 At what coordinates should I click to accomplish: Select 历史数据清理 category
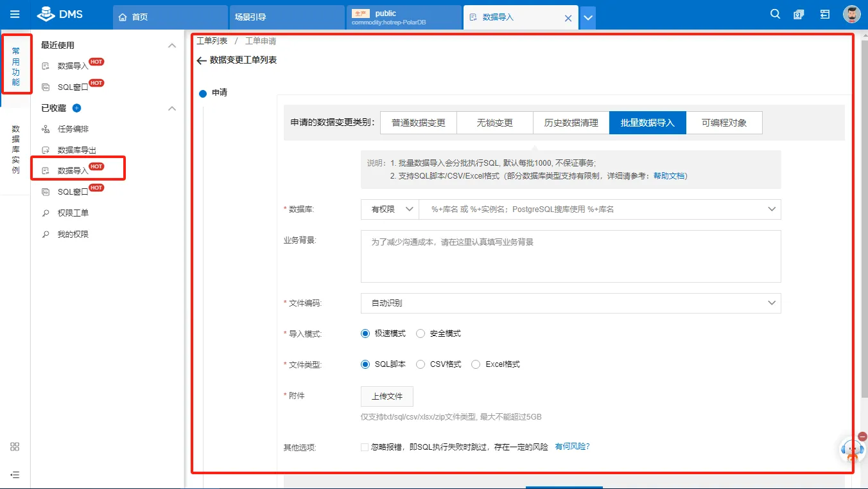coord(571,123)
